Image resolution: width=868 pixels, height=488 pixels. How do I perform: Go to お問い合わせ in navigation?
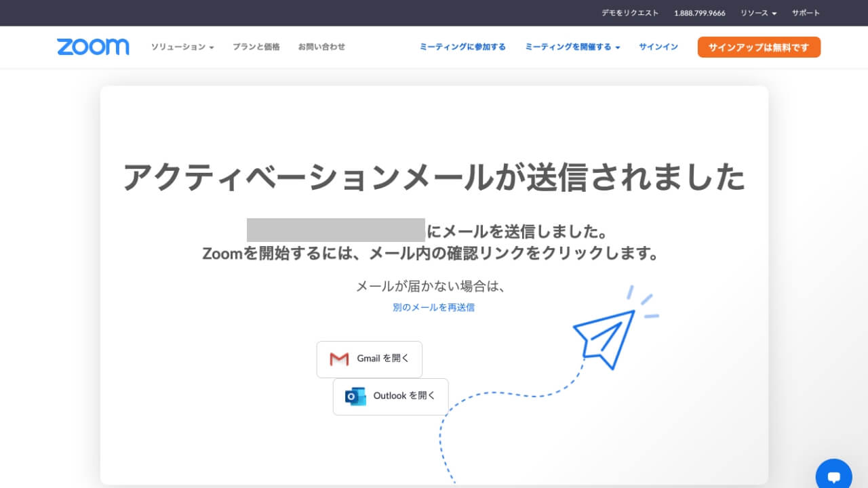coord(321,47)
